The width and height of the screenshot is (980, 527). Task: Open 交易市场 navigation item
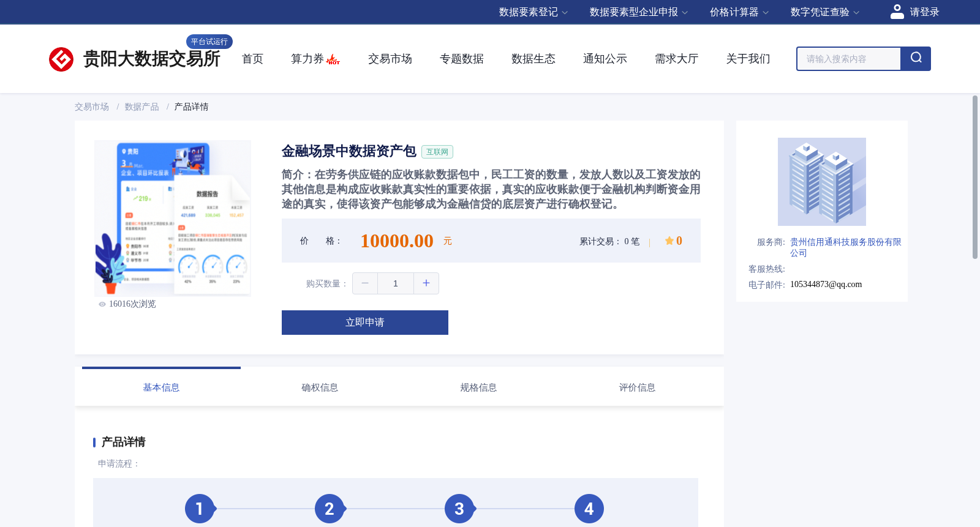click(390, 59)
